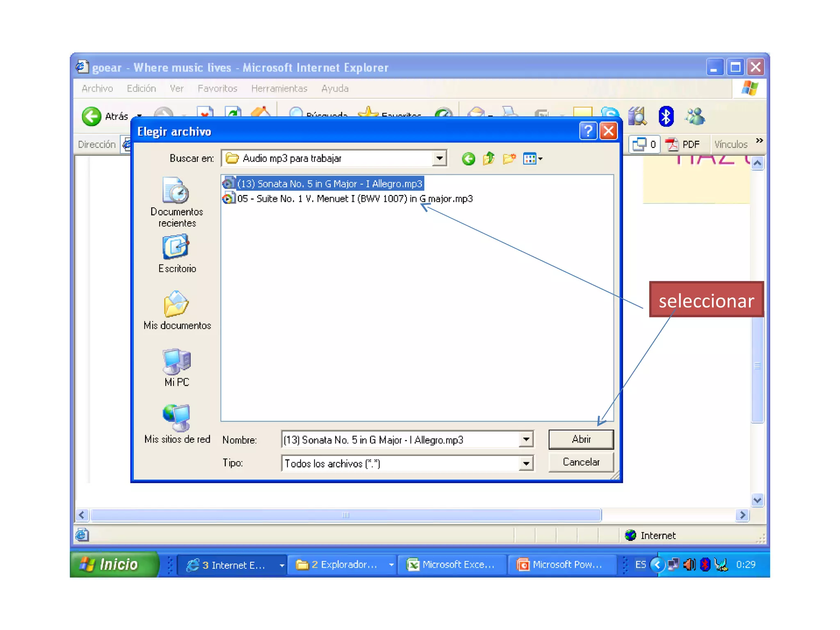Image resolution: width=840 pixels, height=630 pixels.
Task: Click the horizontal scrollbar of the page
Action: click(x=345, y=515)
